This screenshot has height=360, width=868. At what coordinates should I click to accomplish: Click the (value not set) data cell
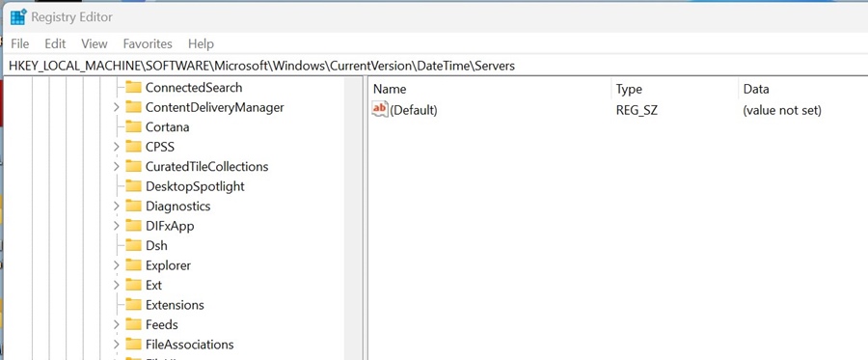point(782,110)
